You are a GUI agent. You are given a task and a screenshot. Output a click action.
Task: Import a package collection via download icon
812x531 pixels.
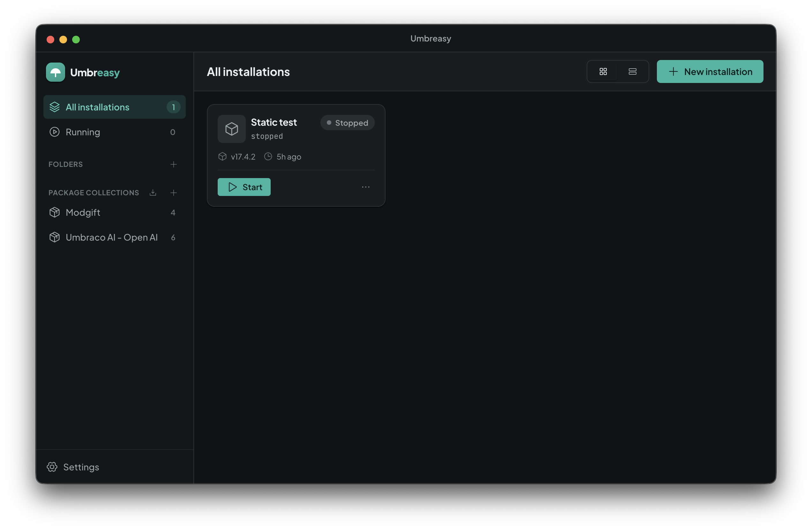[153, 193]
